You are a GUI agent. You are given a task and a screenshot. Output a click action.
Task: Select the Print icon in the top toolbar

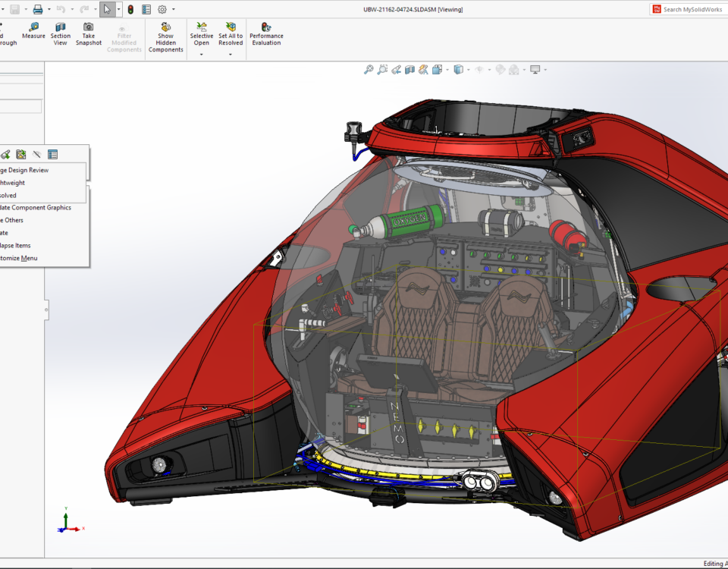[x=37, y=9]
